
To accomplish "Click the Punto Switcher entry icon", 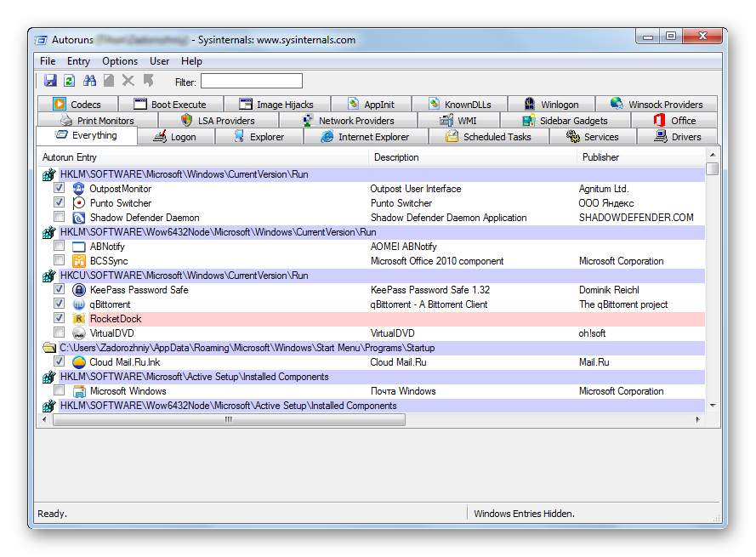I will [78, 203].
